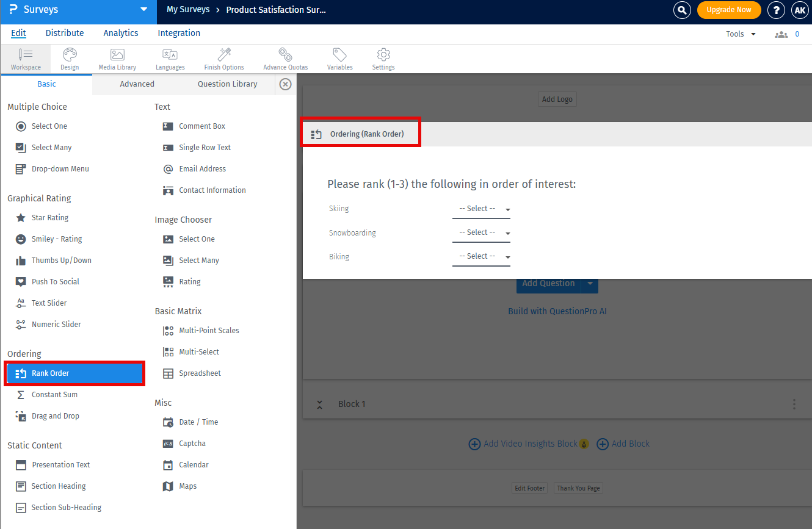This screenshot has width=812, height=529.
Task: Select the Rank Order question type
Action: [x=74, y=373]
